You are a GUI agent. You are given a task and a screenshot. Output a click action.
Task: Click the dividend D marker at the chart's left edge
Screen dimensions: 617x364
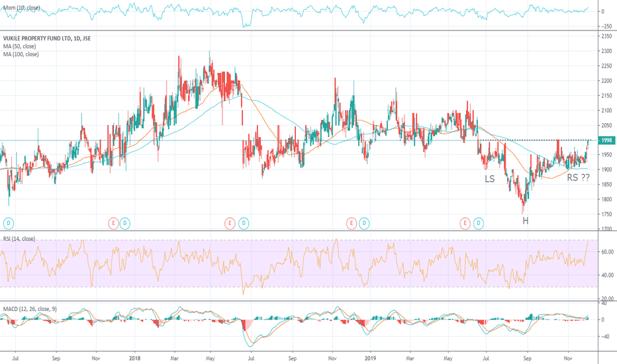[x=8, y=224]
